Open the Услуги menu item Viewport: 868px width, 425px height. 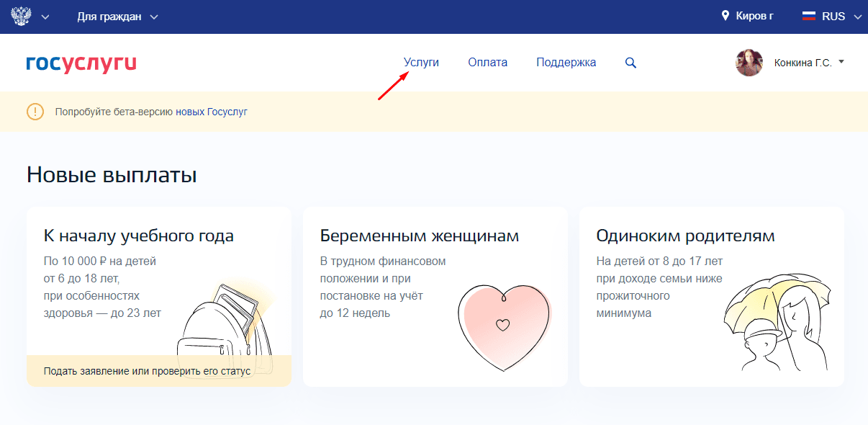pyautogui.click(x=421, y=63)
